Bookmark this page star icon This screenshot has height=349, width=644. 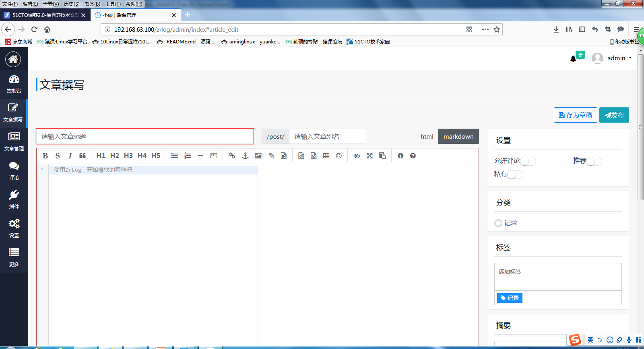(x=497, y=29)
